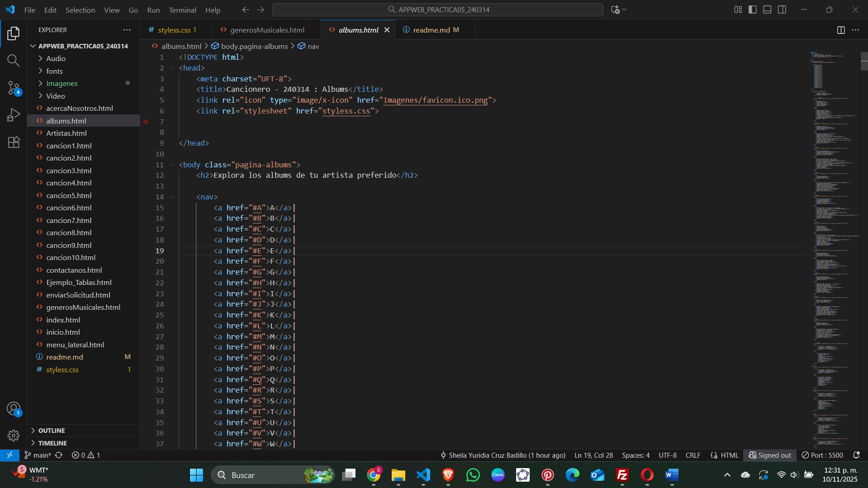868x488 pixels.
Task: Click the Port : 5500 Live Server button
Action: [x=822, y=455]
